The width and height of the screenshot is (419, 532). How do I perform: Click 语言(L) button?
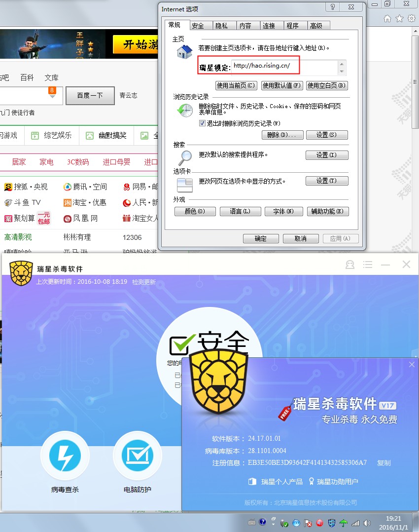coord(241,211)
